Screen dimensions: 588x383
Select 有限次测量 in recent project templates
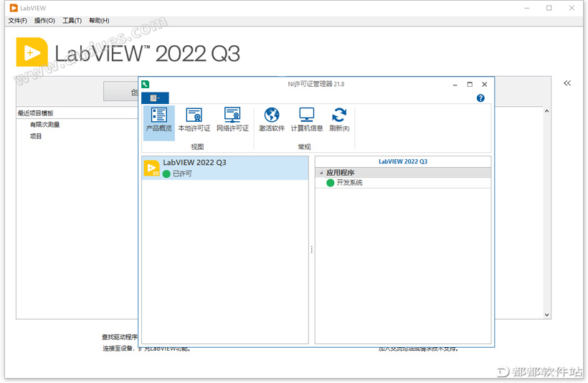[x=44, y=125]
